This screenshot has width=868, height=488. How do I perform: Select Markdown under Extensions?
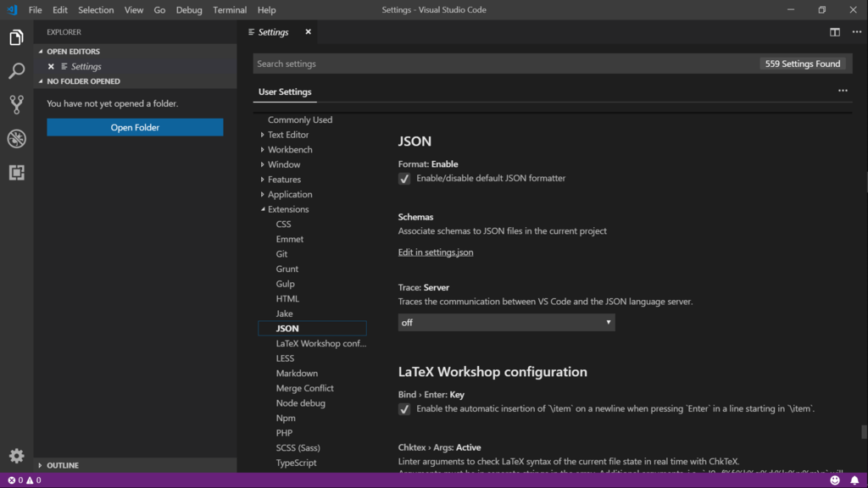[x=297, y=374]
